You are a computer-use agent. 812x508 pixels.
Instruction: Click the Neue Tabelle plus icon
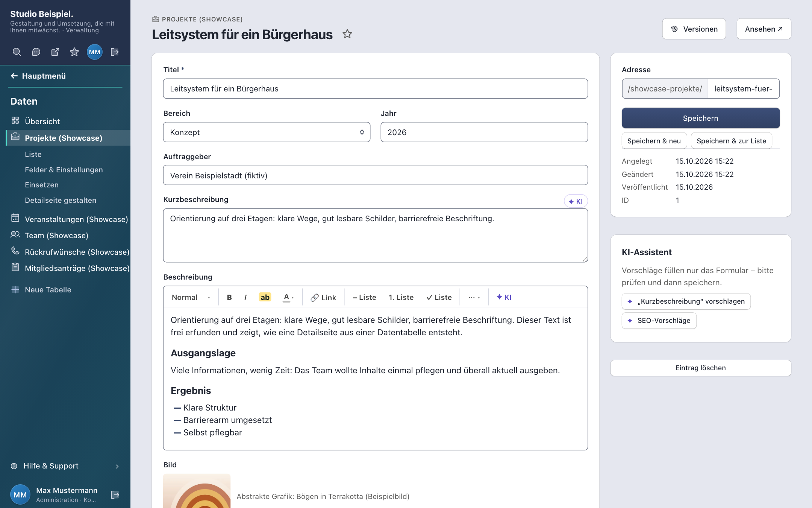(x=15, y=289)
